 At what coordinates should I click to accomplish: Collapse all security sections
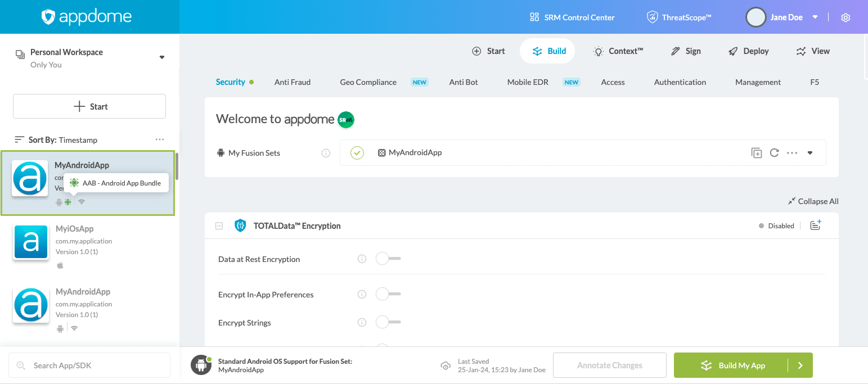(813, 201)
